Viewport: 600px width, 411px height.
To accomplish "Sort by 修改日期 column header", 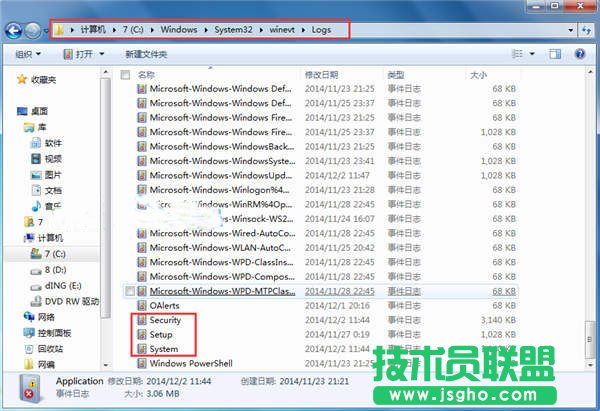I will click(321, 75).
